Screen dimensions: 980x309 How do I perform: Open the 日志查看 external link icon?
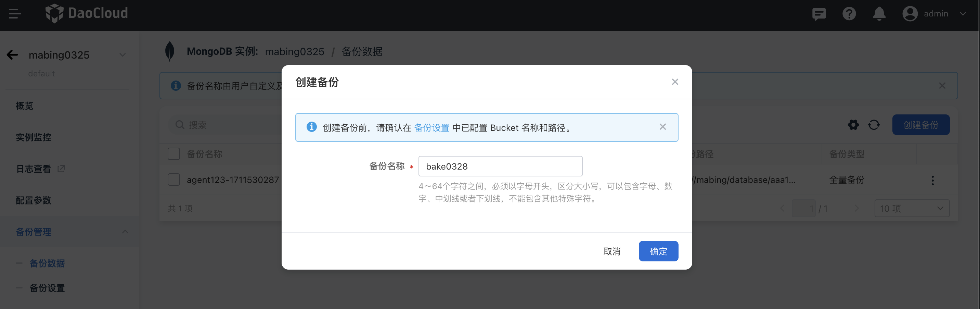click(61, 169)
